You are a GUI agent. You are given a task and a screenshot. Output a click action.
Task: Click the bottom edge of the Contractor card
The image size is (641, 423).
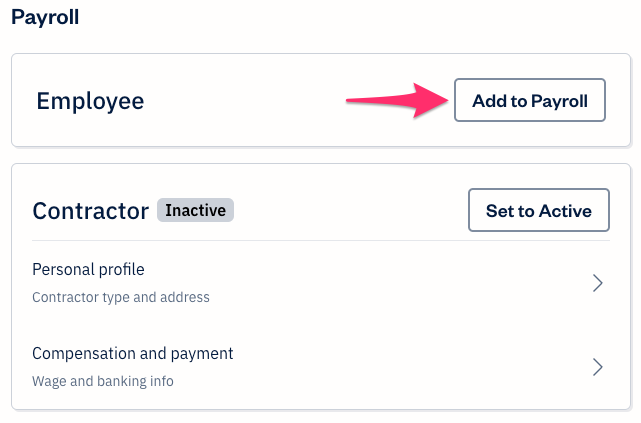320,408
